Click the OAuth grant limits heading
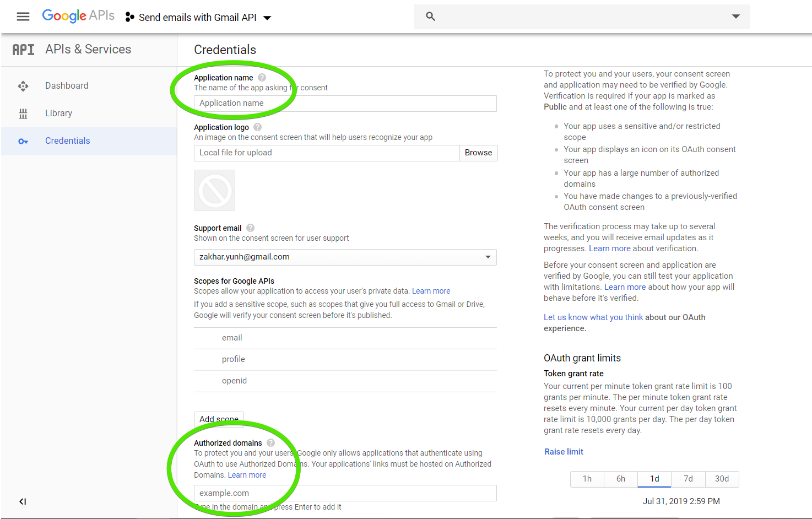 pos(582,358)
